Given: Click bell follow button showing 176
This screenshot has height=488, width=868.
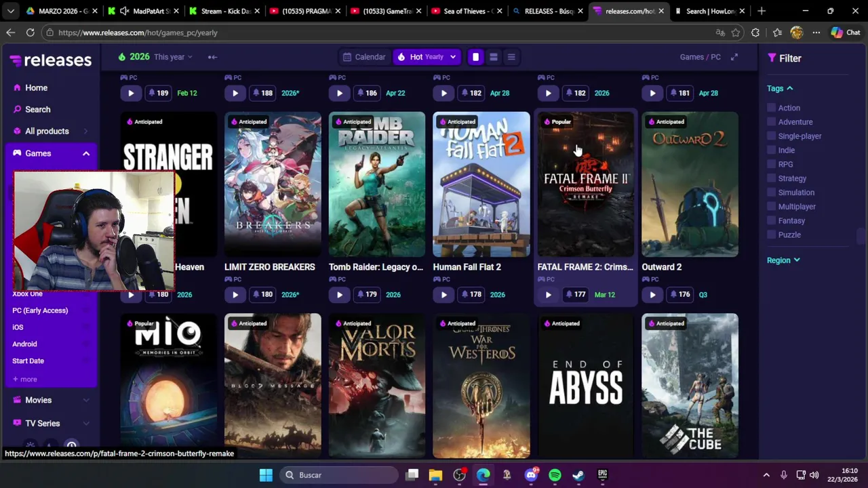Looking at the screenshot, I should (679, 295).
